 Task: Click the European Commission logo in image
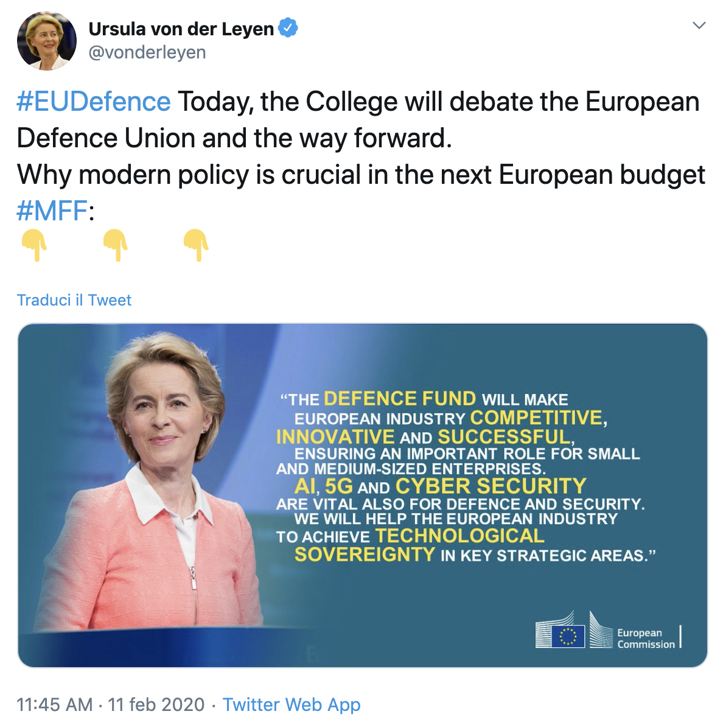pos(609,631)
